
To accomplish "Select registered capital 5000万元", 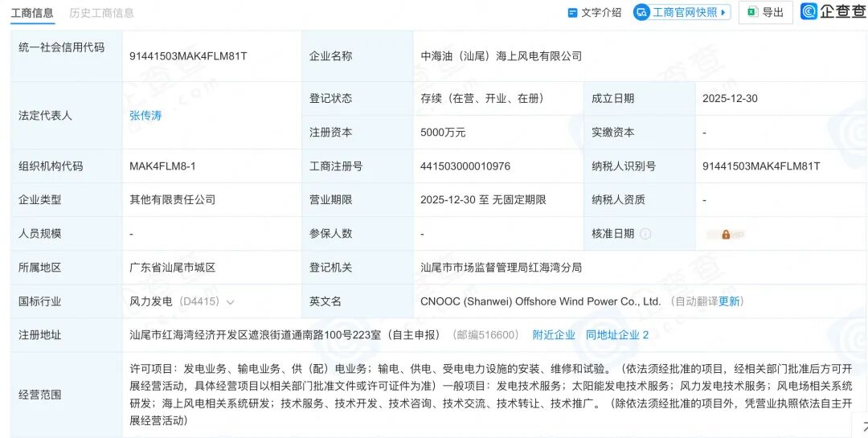I will (443, 133).
